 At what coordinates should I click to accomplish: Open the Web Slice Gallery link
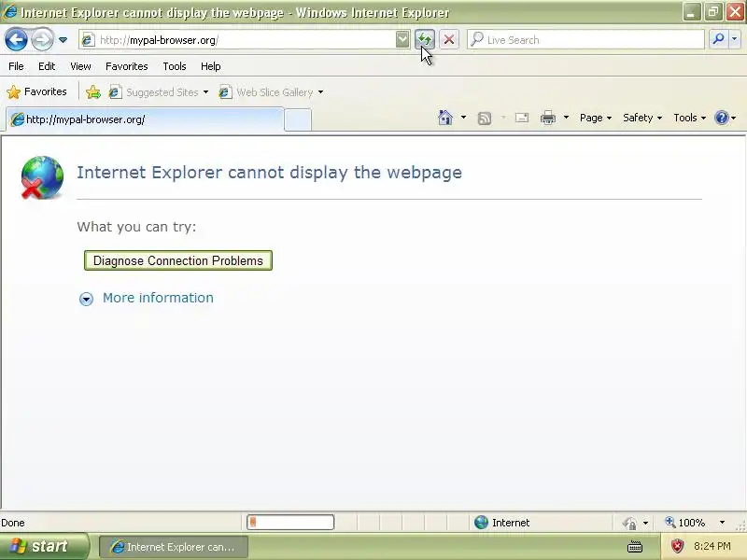coord(271,91)
